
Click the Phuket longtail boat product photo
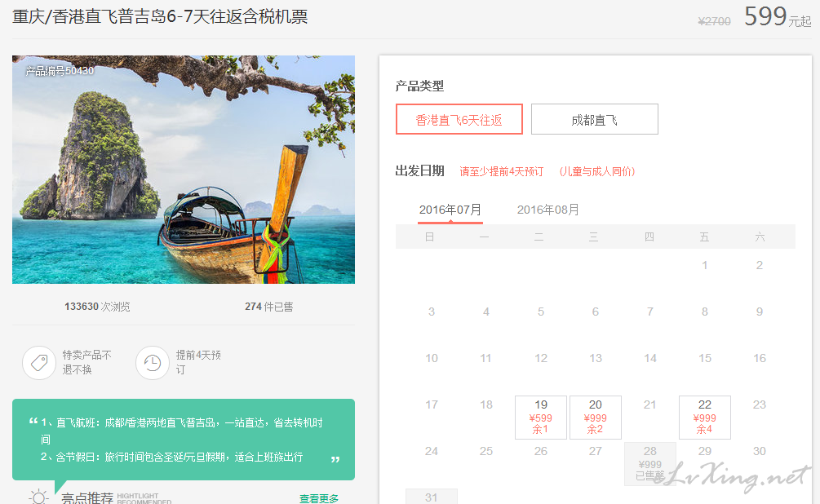pos(184,170)
